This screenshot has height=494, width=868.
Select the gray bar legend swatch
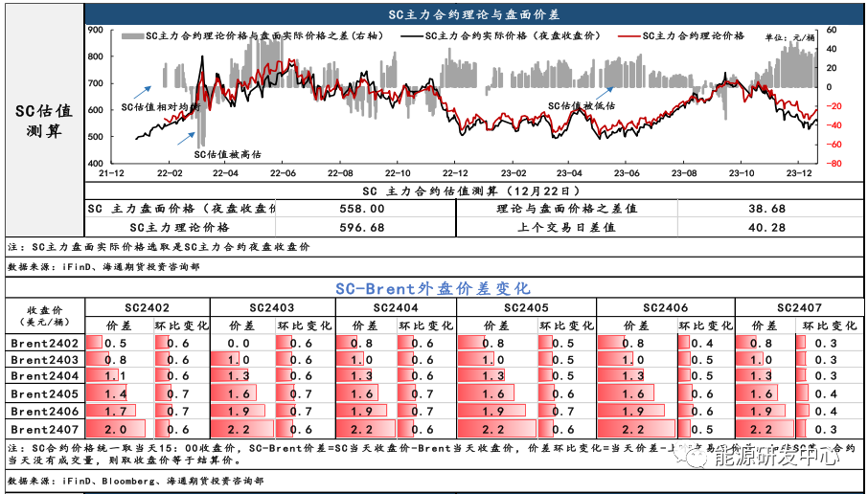(x=133, y=36)
